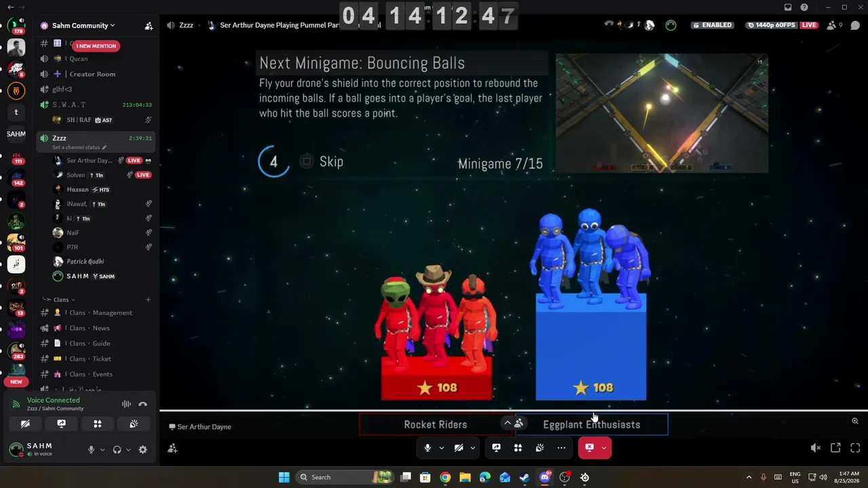
Task: Show the chat panel icon
Action: point(855,25)
